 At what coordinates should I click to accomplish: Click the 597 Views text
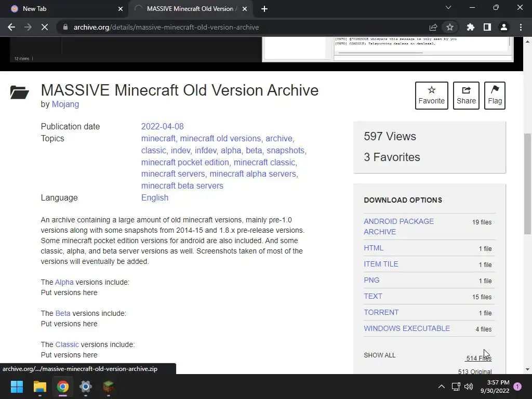[390, 137]
